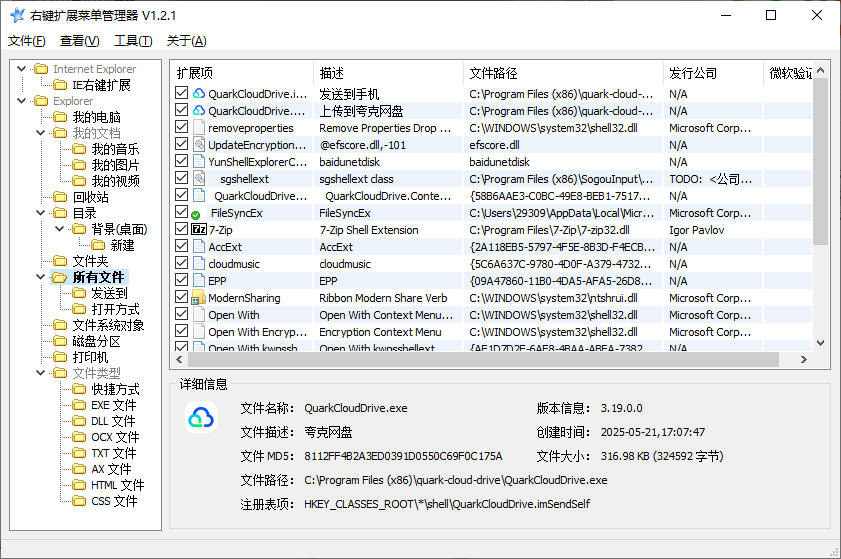Click the AccExt file icon
The image size is (841, 559).
click(199, 246)
